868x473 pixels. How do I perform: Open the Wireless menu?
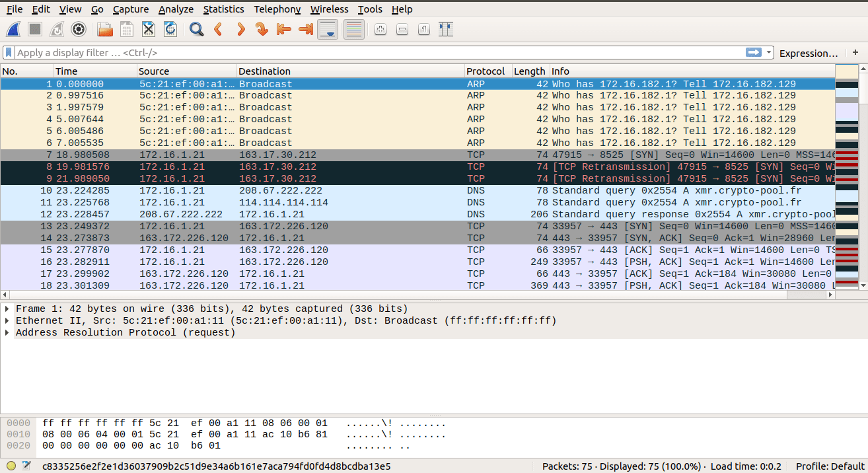coord(329,9)
